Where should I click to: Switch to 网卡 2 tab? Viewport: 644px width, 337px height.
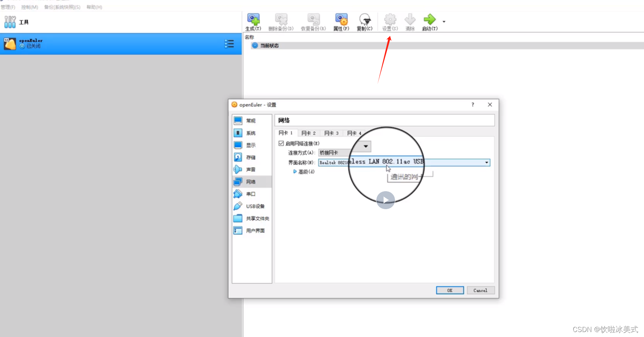tap(308, 133)
